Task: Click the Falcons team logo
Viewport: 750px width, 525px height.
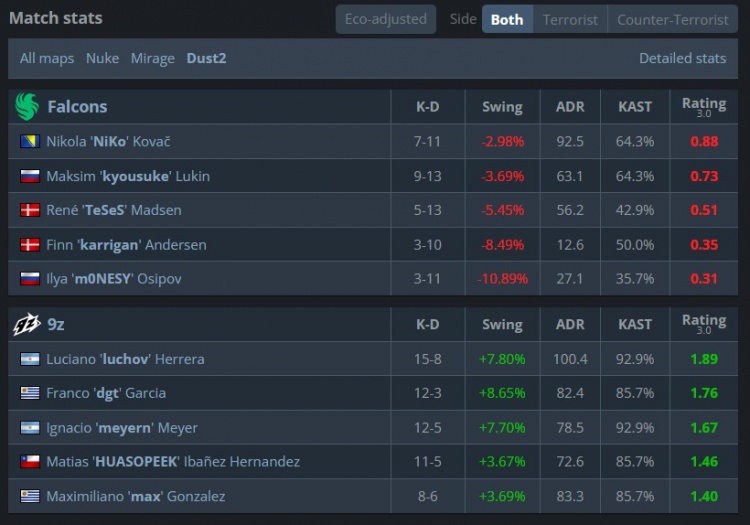Action: point(27,106)
